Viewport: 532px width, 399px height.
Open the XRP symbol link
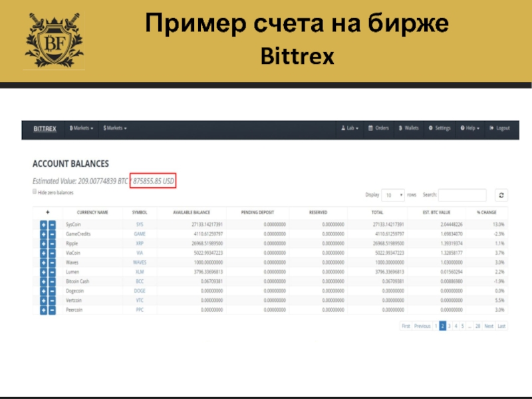[x=140, y=243]
